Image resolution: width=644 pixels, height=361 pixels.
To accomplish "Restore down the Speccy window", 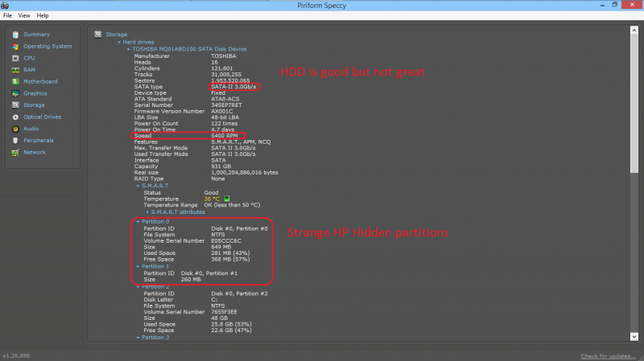I will click(615, 5).
